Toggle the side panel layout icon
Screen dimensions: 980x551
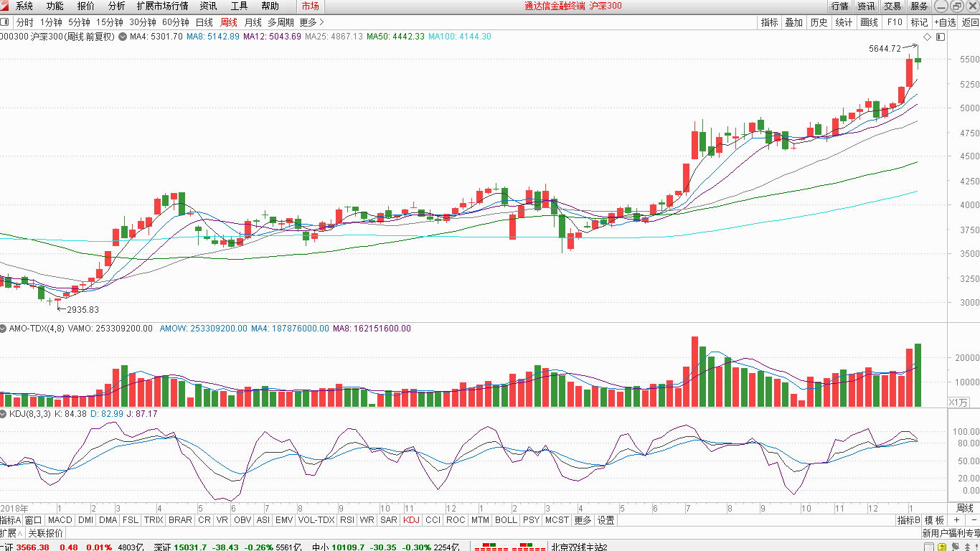click(x=941, y=37)
